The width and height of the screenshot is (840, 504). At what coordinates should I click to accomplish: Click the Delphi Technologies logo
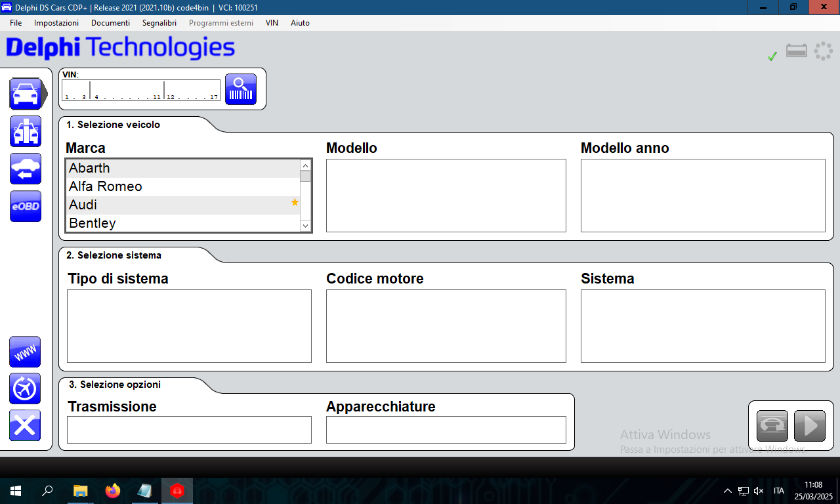tap(120, 48)
